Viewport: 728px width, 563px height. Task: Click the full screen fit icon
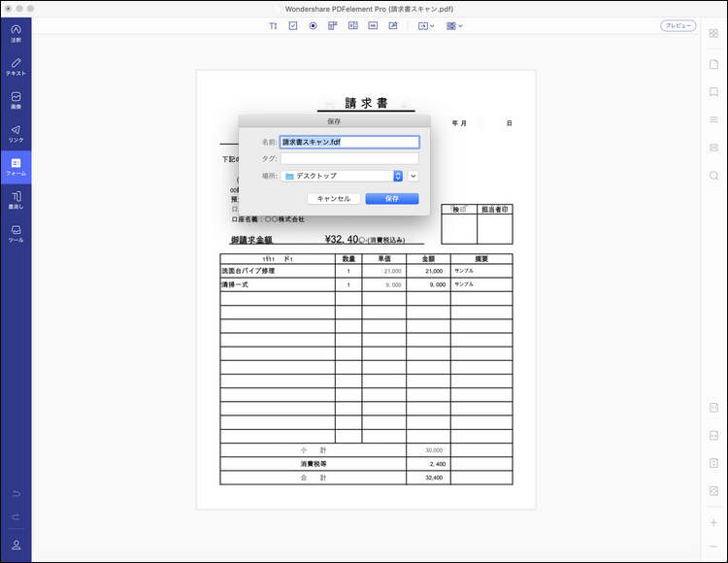(713, 491)
